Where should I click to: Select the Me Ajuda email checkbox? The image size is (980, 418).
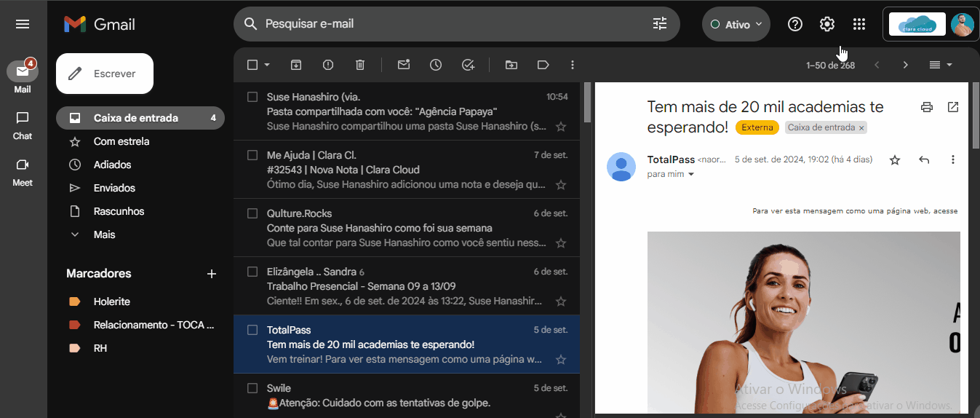(252, 155)
